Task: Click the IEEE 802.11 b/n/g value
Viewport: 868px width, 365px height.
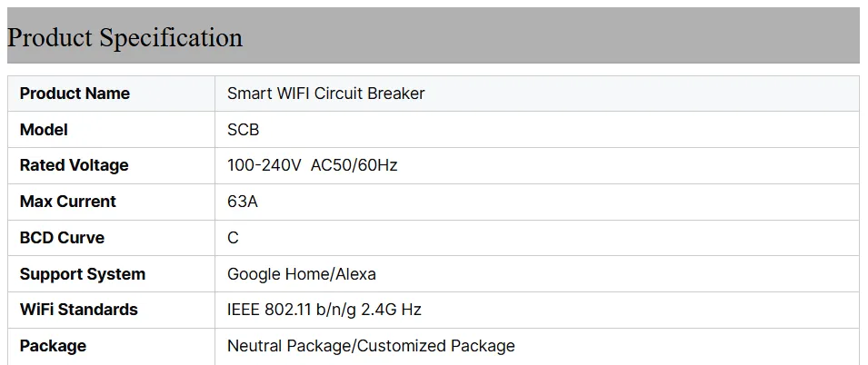Action: (291, 310)
